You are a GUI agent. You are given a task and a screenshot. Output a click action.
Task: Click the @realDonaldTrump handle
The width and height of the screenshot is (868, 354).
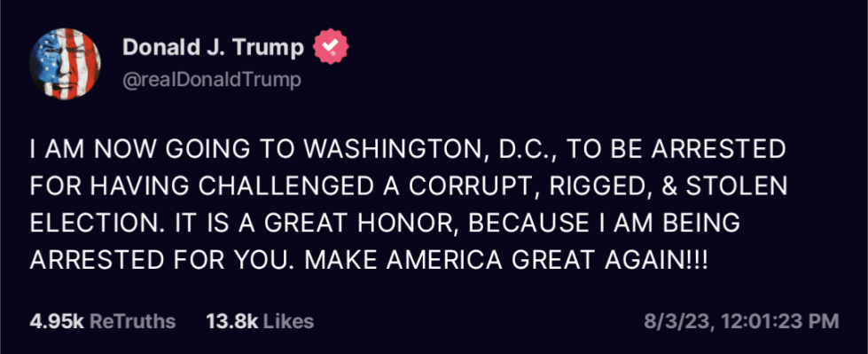point(212,81)
